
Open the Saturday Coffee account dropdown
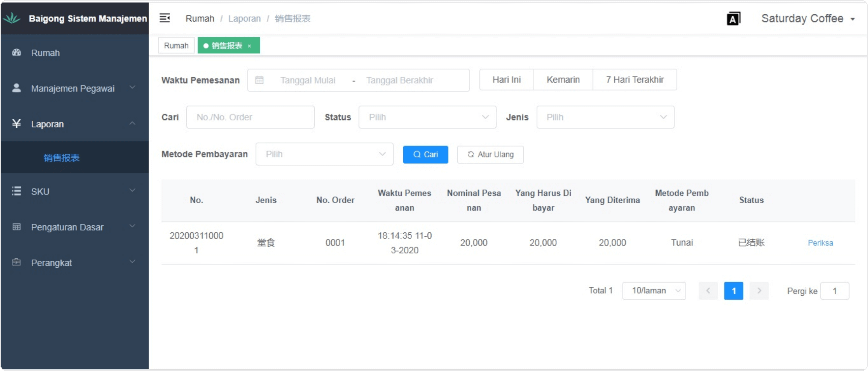(x=807, y=18)
